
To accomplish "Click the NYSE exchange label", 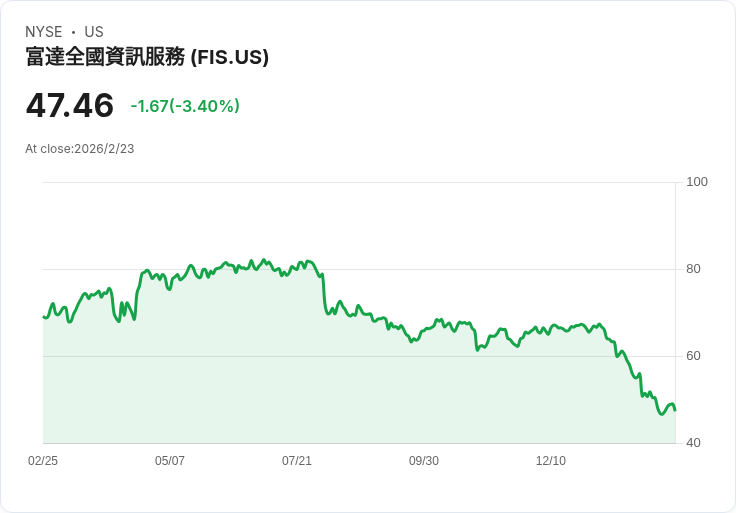I will pyautogui.click(x=43, y=32).
